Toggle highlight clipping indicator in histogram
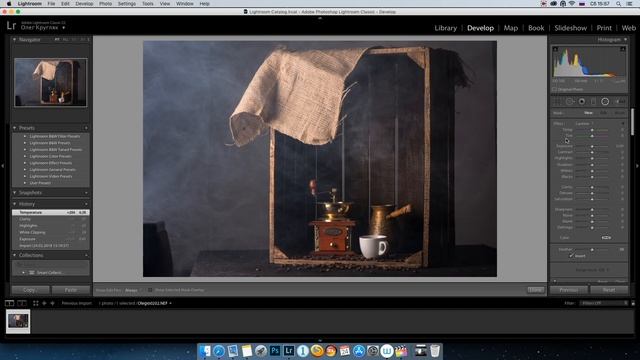This screenshot has width=640, height=360. click(623, 49)
